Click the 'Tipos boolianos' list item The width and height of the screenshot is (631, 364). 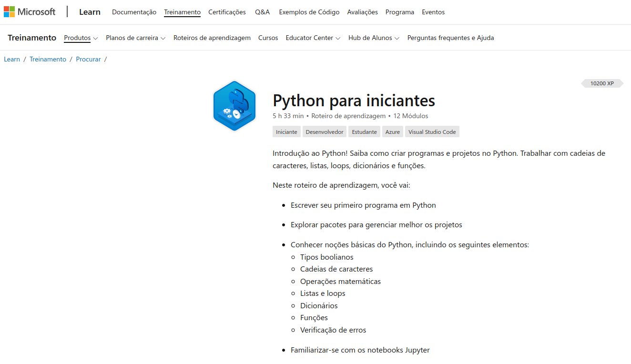(327, 257)
